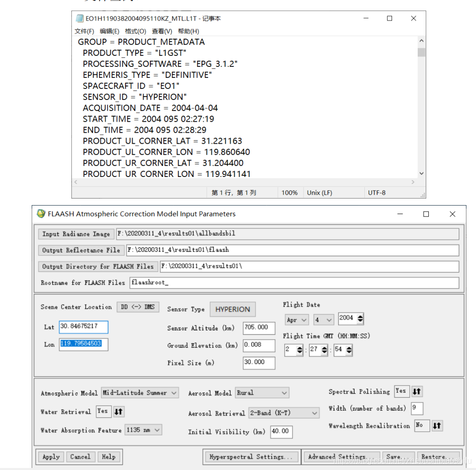The image size is (476, 470).
Task: Open the 查看(V) menu in Notepad
Action: coord(162,31)
